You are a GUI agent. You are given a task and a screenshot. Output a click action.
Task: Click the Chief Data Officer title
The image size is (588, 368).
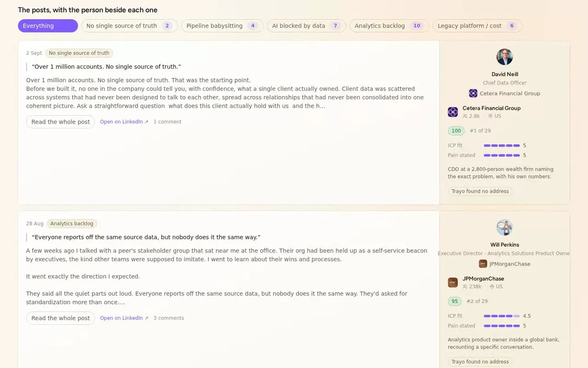coord(504,83)
